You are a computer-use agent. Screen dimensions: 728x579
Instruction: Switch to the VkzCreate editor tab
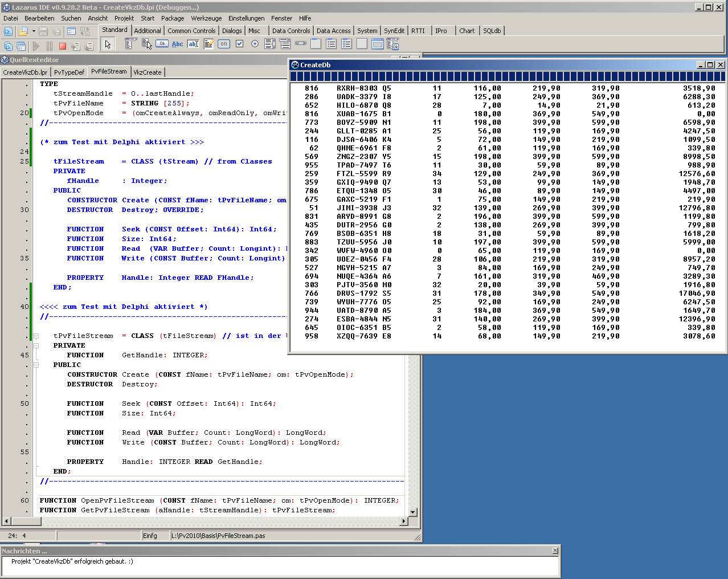click(x=148, y=72)
